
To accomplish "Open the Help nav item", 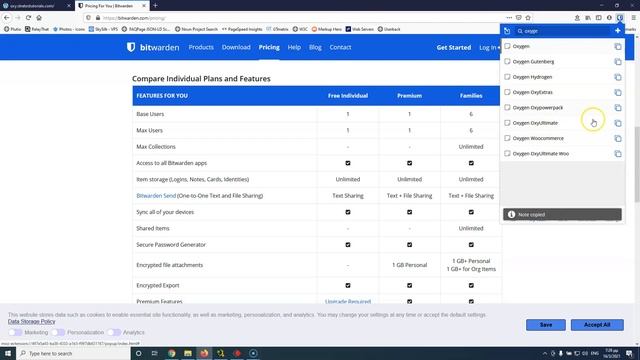I will [294, 47].
